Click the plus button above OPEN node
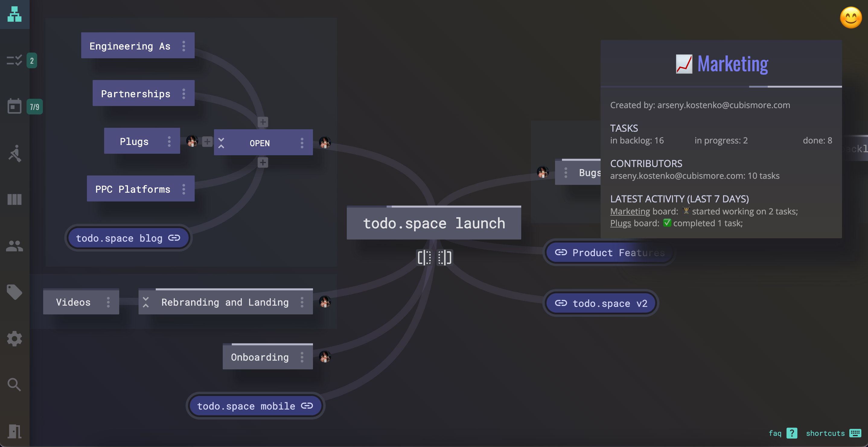 click(x=263, y=122)
